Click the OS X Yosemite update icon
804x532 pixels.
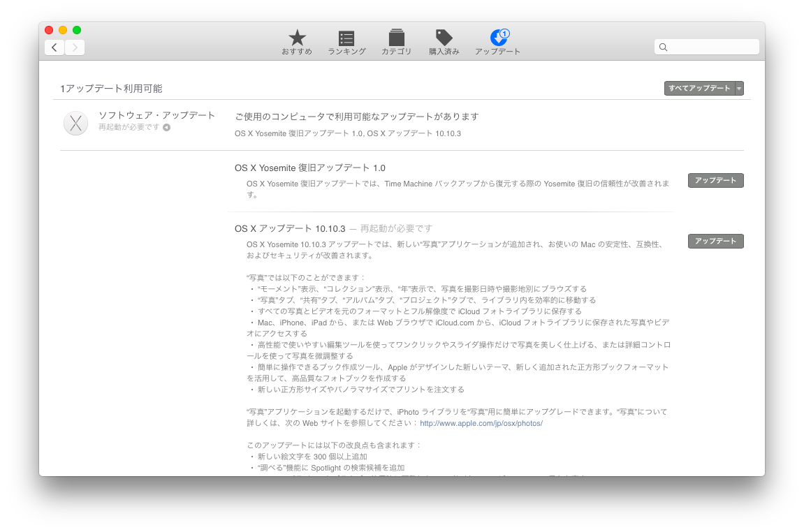(x=75, y=123)
